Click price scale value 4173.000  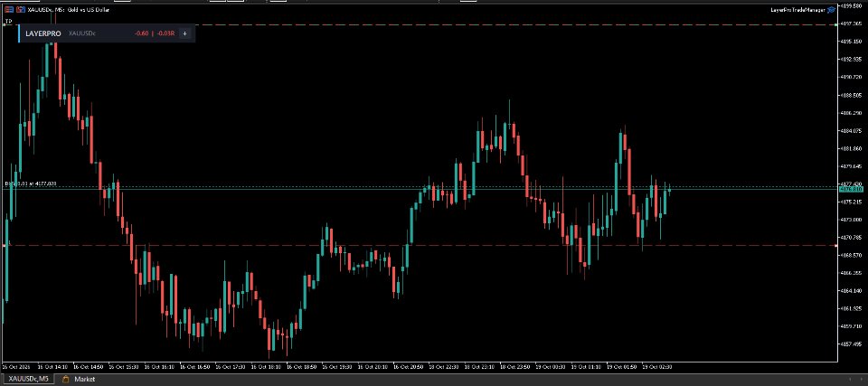(852, 220)
